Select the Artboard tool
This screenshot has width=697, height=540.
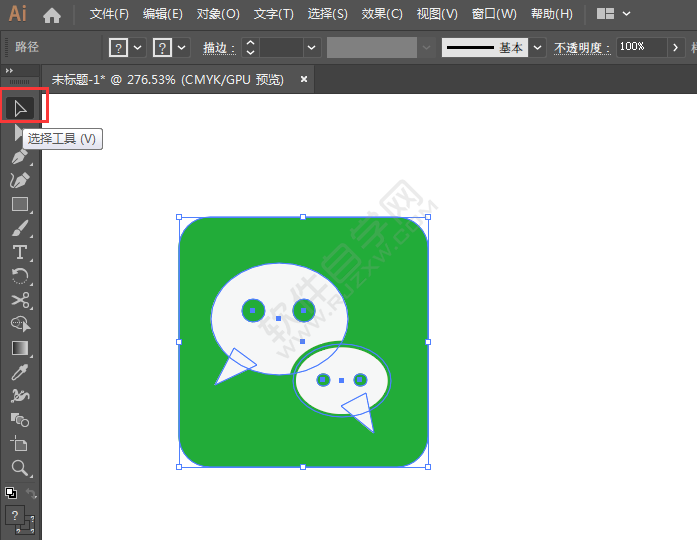click(x=19, y=444)
